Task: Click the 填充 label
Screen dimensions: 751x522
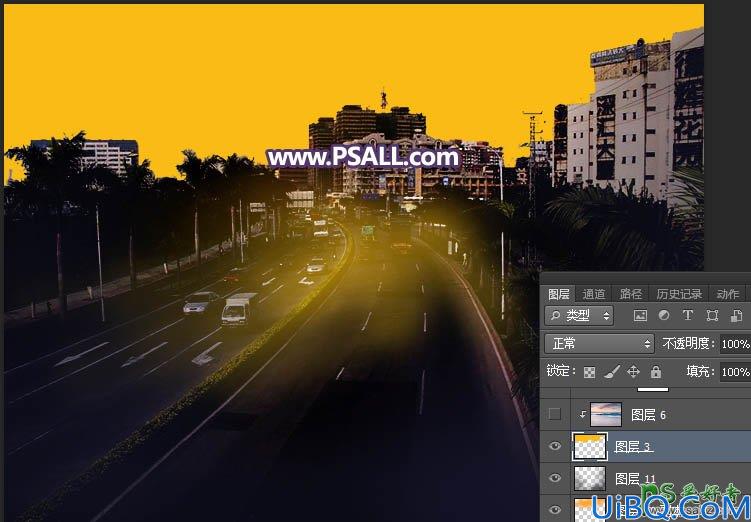Action: (701, 371)
